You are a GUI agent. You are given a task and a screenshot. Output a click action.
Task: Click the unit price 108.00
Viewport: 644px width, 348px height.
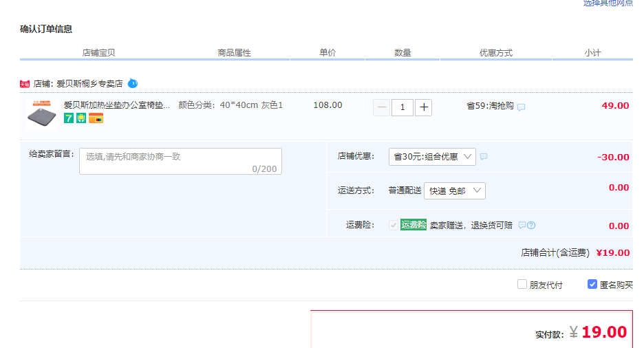[328, 105]
